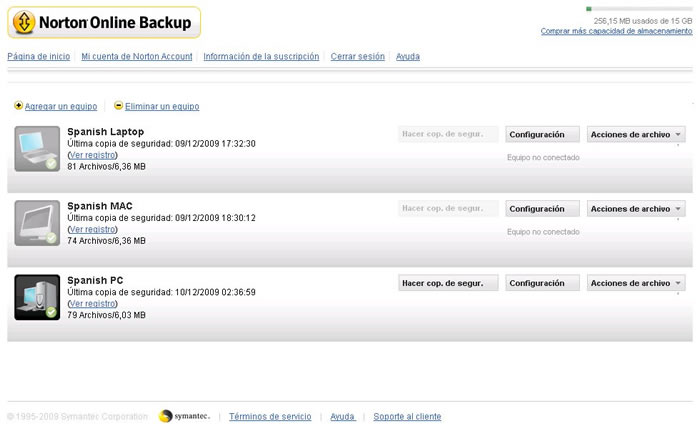Image resolution: width=700 pixels, height=429 pixels.
Task: Click the 256,15 MB usados de 15 GB text
Action: click(x=643, y=21)
